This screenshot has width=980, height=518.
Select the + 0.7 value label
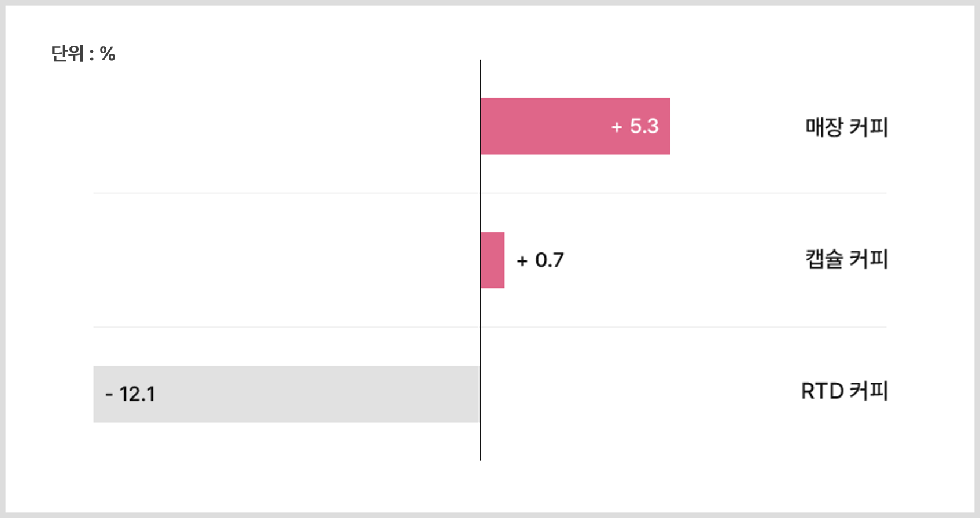[540, 260]
